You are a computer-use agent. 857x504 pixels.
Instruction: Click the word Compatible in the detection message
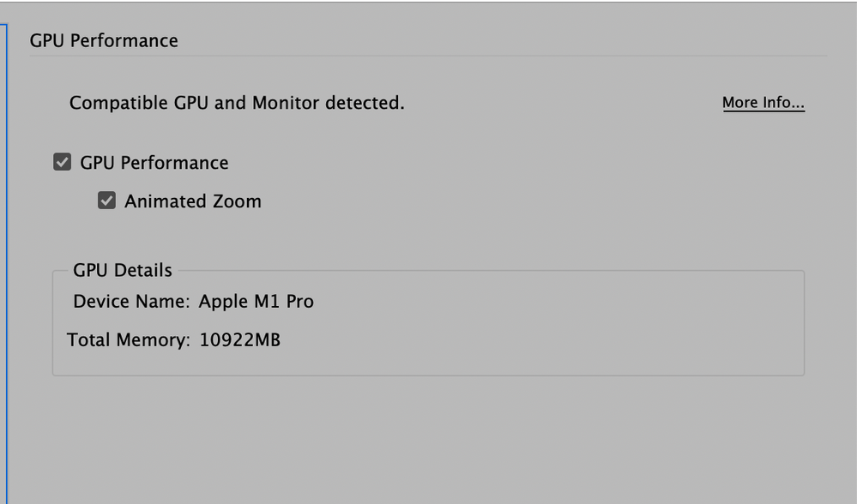tap(118, 104)
